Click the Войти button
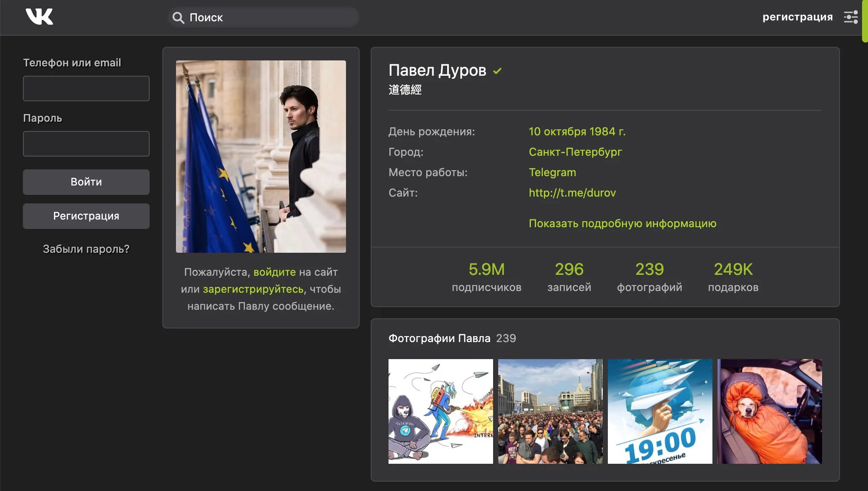Viewport: 868px width, 491px height. 86,182
